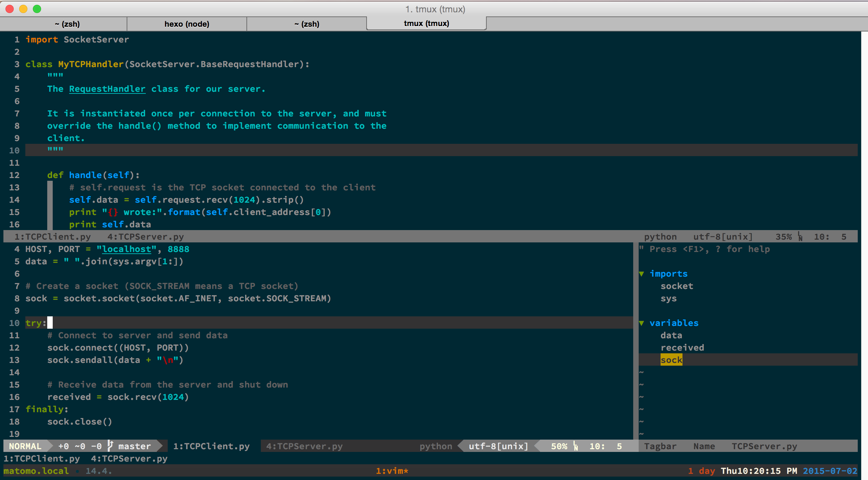
Task: Select the highlighted sock tag in Tagbar
Action: pyautogui.click(x=671, y=360)
